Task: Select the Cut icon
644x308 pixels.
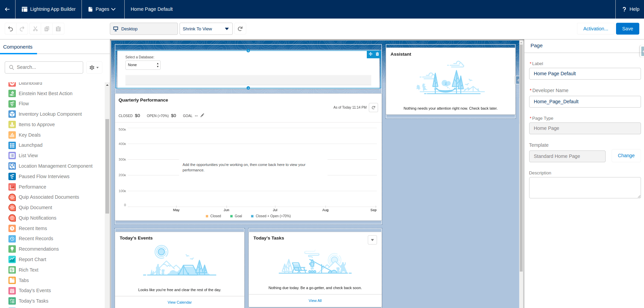Action: (35, 29)
